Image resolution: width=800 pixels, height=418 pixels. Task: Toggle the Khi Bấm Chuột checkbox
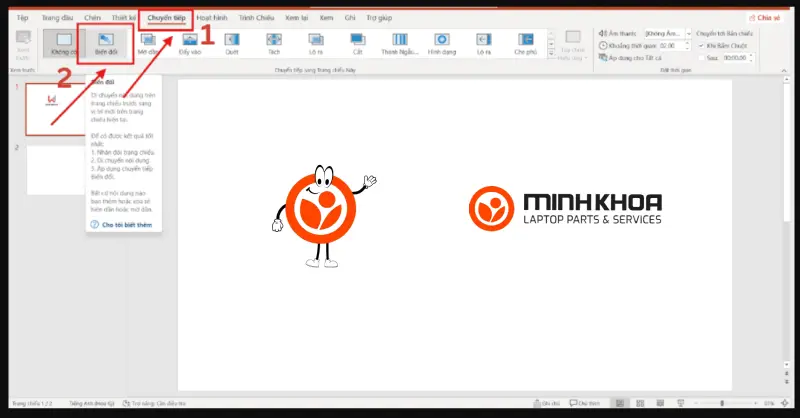701,46
